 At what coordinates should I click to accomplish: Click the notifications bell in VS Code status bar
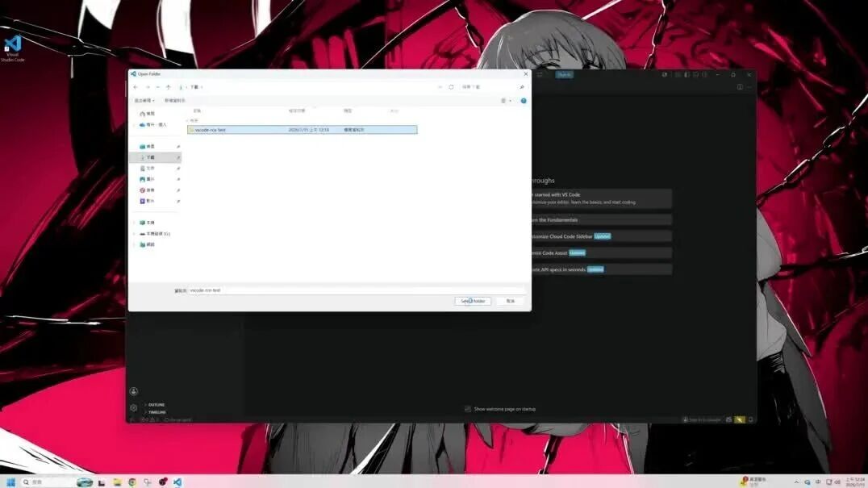click(x=751, y=419)
